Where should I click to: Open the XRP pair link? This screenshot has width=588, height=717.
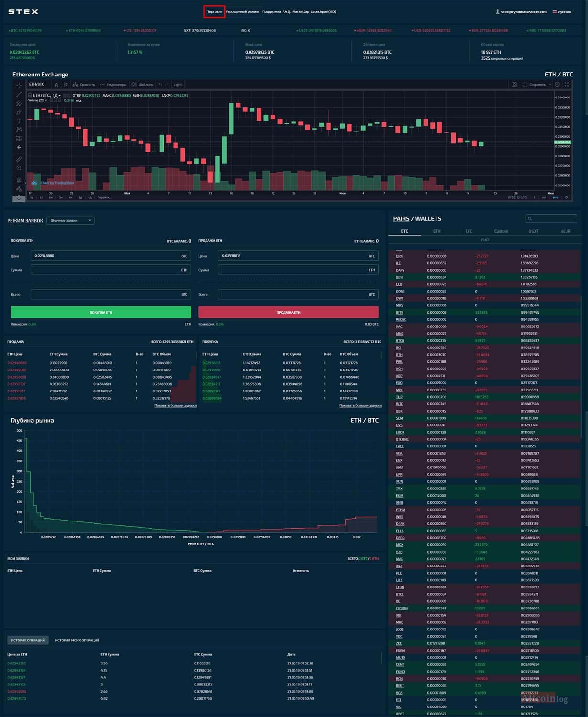tap(399, 376)
